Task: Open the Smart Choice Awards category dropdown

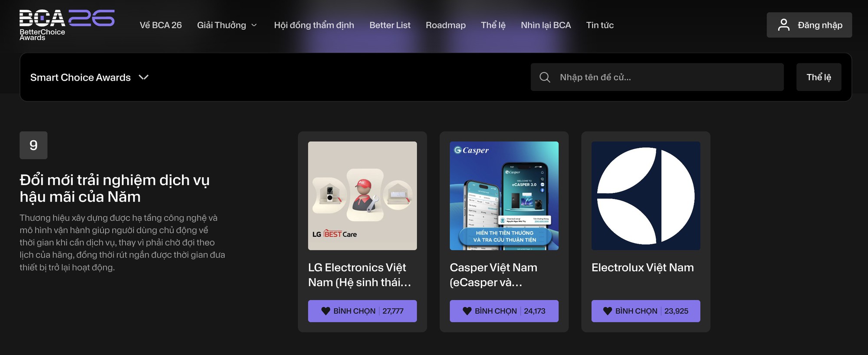Action: [x=89, y=77]
